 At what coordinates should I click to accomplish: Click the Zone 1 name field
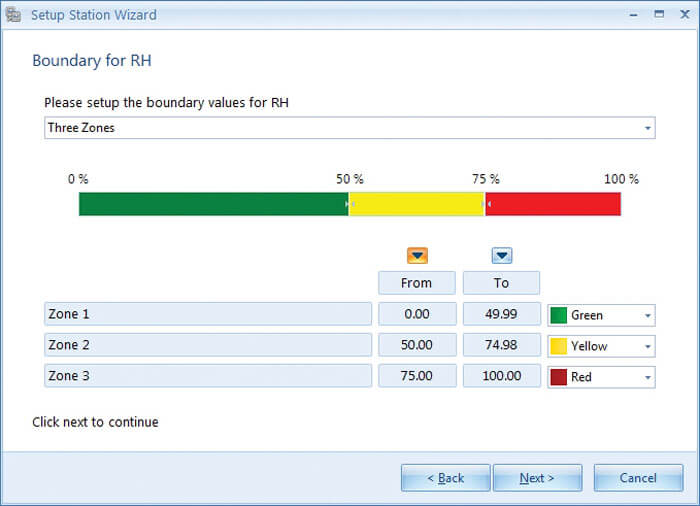208,314
